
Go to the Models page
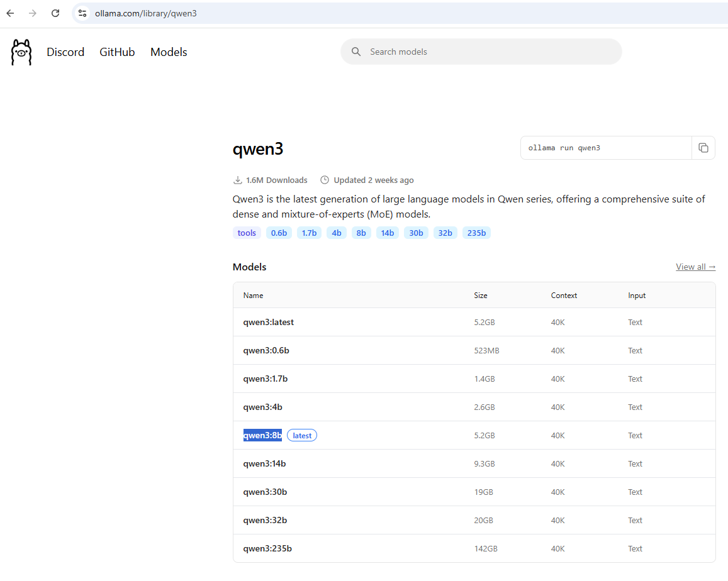pyautogui.click(x=169, y=52)
